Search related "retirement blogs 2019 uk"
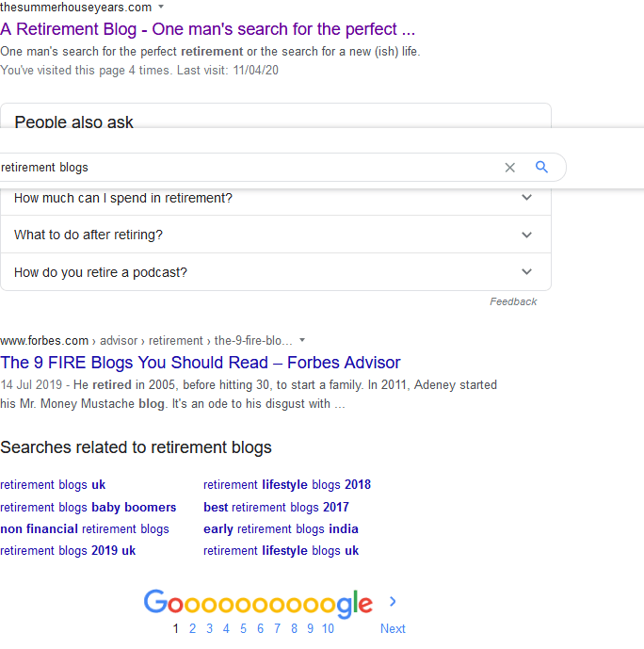Image resolution: width=644 pixels, height=649 pixels. click(68, 551)
